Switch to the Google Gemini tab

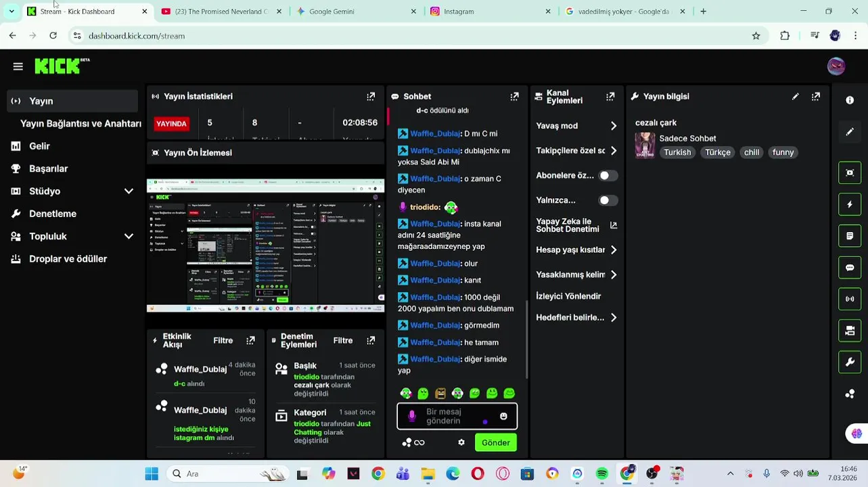357,11
